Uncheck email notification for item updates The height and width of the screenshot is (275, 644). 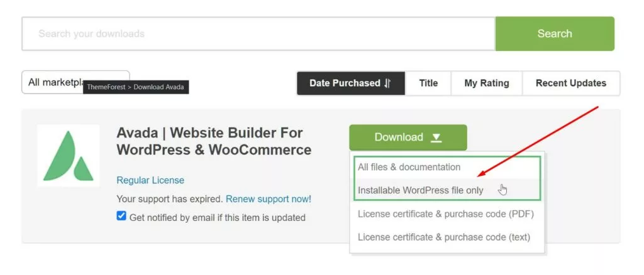pyautogui.click(x=121, y=216)
